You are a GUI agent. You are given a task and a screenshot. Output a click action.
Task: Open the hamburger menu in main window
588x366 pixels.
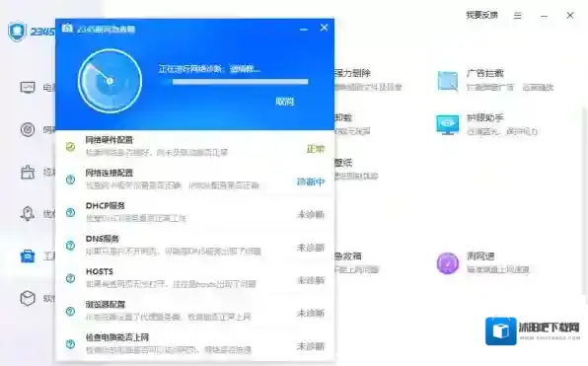(518, 16)
